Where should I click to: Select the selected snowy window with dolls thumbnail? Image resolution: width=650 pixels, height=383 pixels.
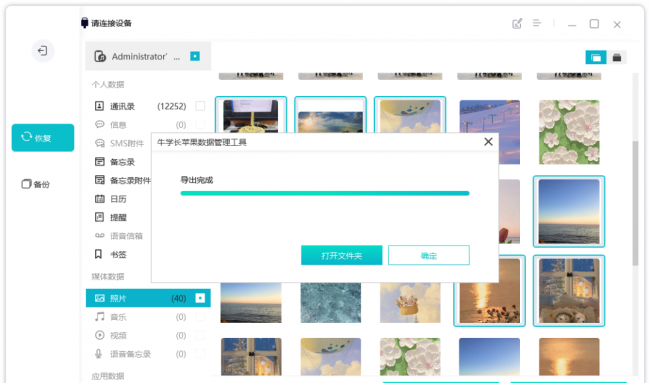pyautogui.click(x=569, y=291)
